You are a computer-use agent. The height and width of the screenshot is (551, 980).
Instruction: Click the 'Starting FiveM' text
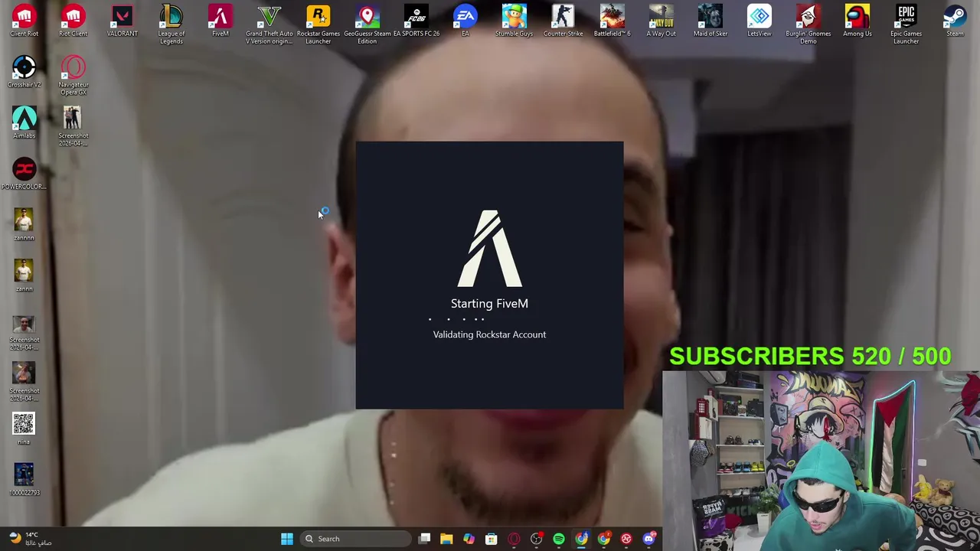[489, 304]
